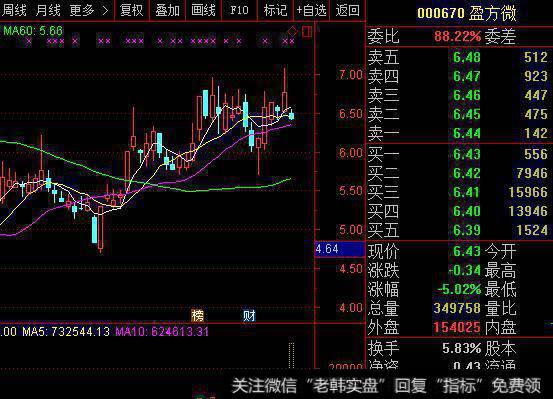This screenshot has height=399, width=553.
Task: Select the 买二 6.42 bid row
Action: point(458,173)
